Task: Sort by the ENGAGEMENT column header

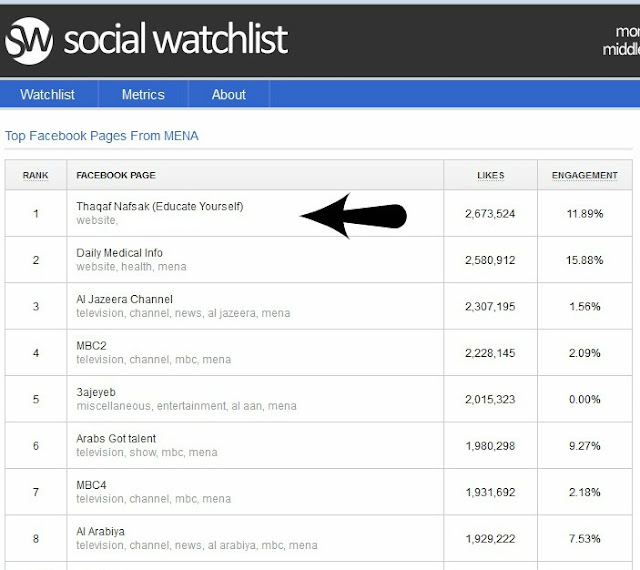Action: coord(584,175)
